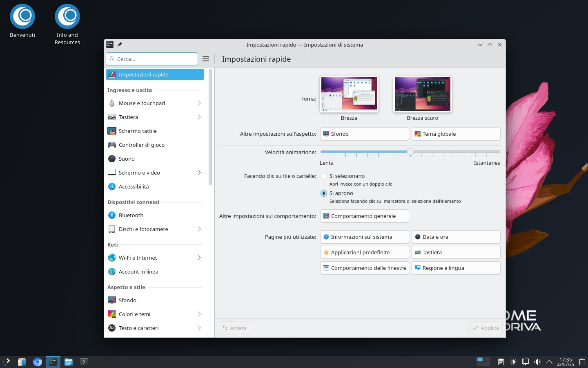Click the Comportamento generale button

[364, 216]
